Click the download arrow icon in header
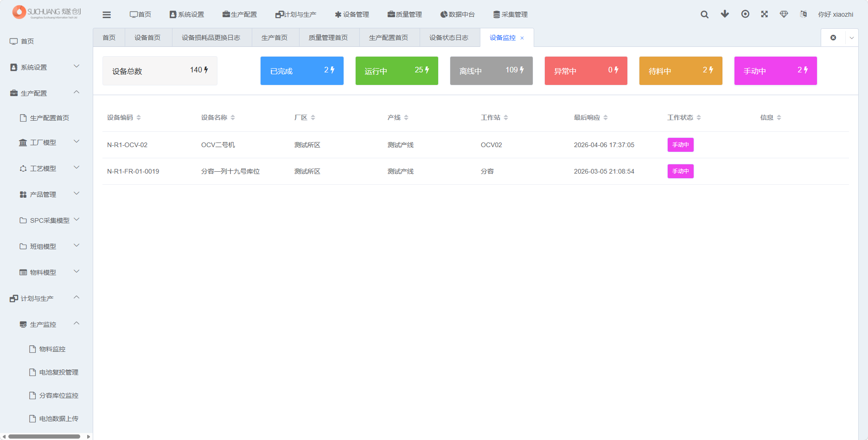 pyautogui.click(x=725, y=14)
